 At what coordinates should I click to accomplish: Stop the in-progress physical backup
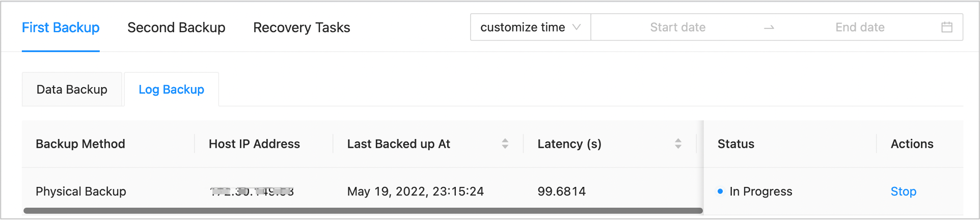pyautogui.click(x=903, y=191)
